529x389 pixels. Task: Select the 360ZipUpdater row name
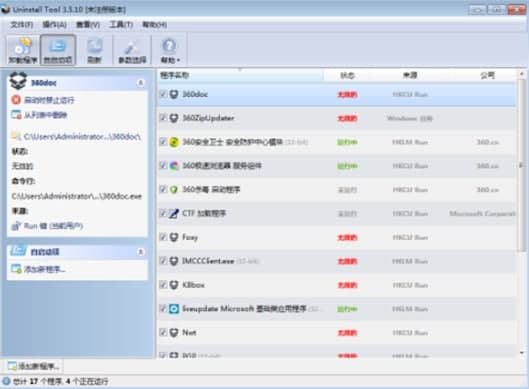pyautogui.click(x=208, y=118)
